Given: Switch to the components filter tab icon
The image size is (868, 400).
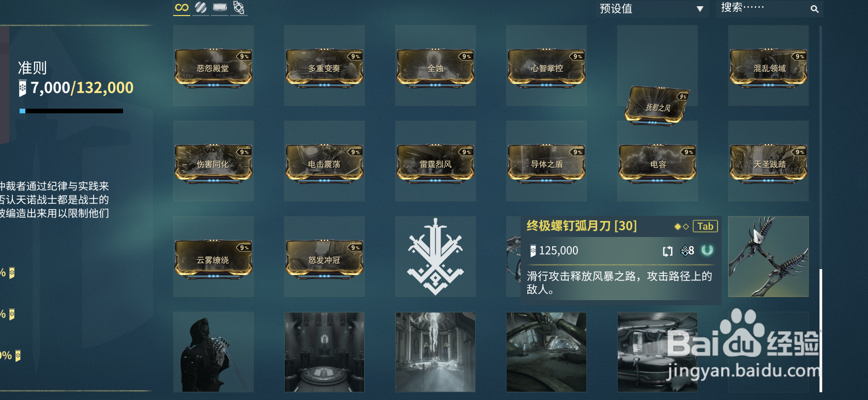Looking at the screenshot, I should [238, 8].
